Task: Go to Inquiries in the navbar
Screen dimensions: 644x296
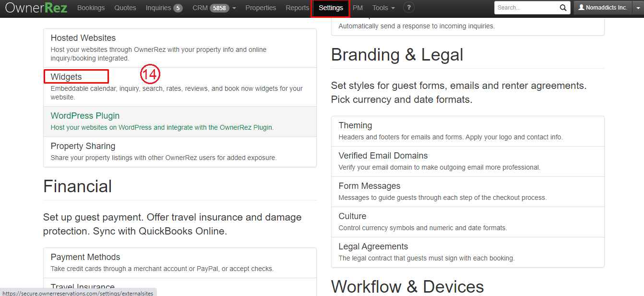Action: pyautogui.click(x=164, y=8)
